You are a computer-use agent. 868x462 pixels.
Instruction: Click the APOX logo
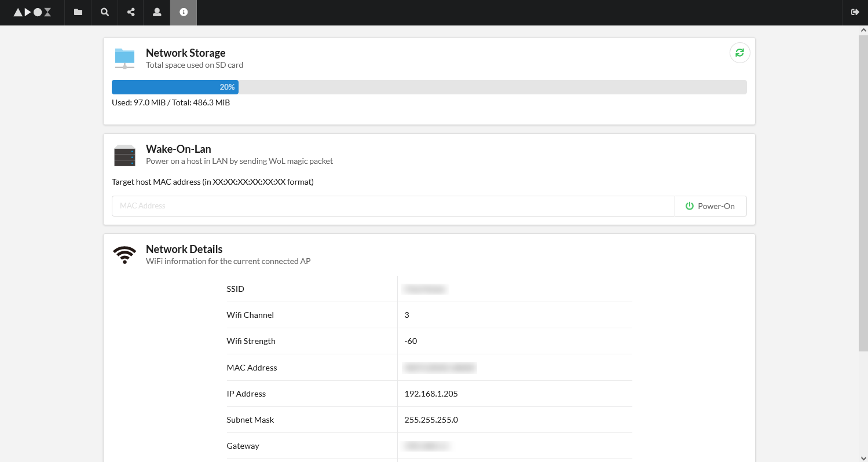[32, 12]
